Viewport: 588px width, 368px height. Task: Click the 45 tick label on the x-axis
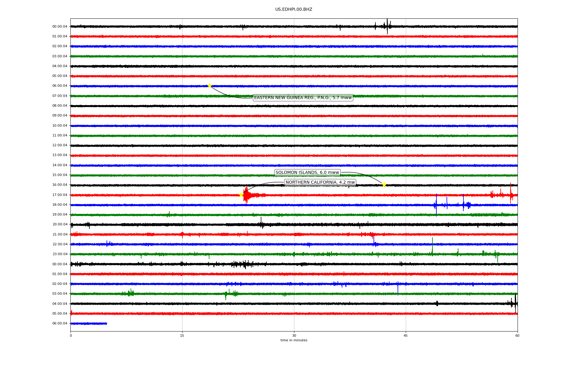(x=406, y=335)
